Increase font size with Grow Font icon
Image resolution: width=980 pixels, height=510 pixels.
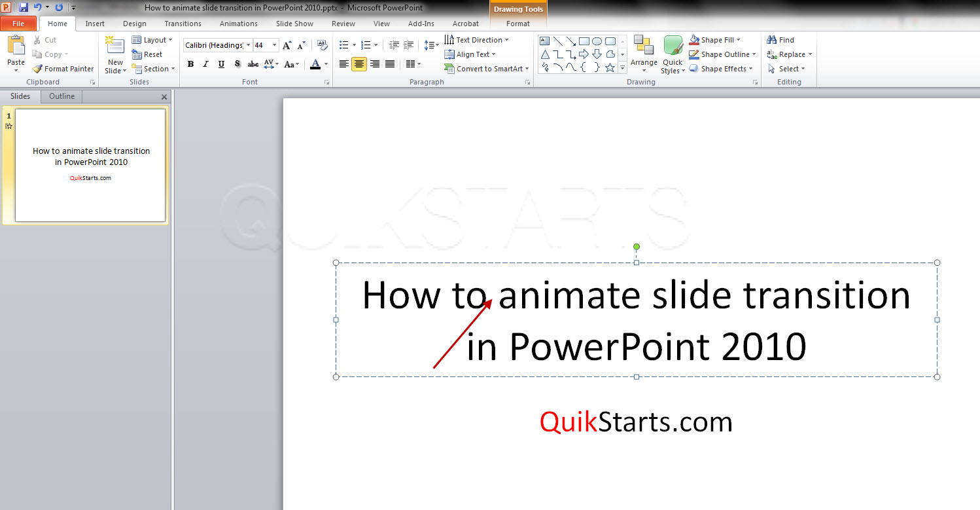(287, 45)
